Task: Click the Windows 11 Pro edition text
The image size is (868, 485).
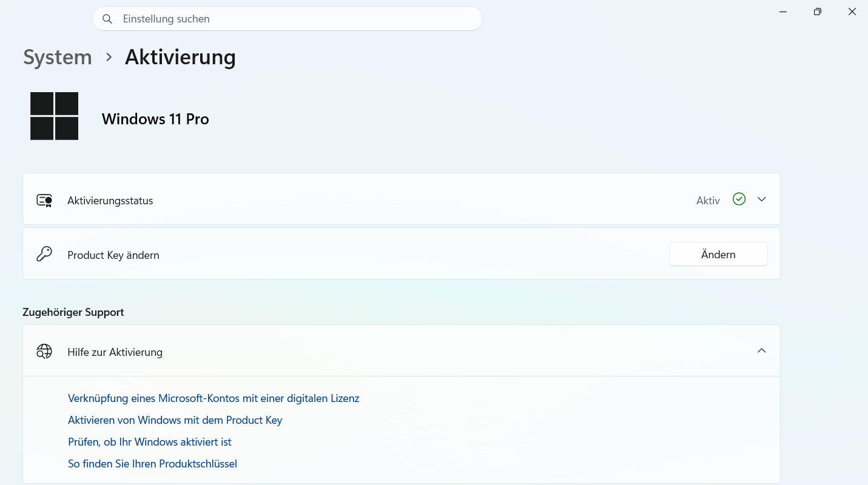Action: (x=155, y=119)
